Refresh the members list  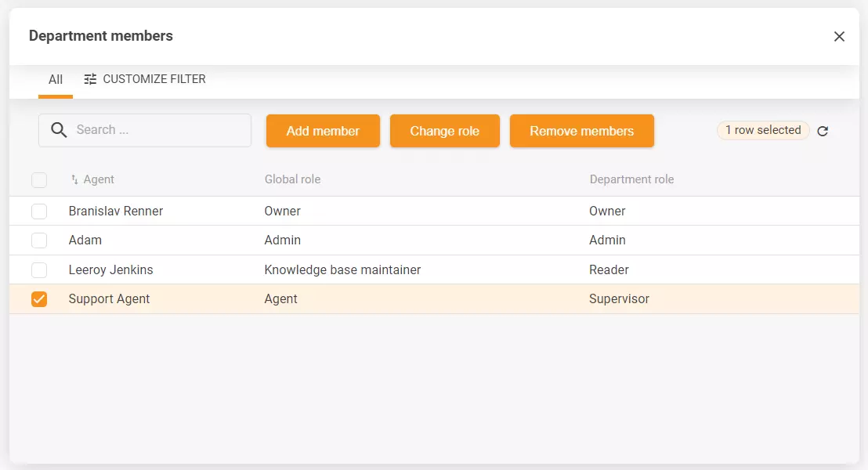click(x=823, y=131)
